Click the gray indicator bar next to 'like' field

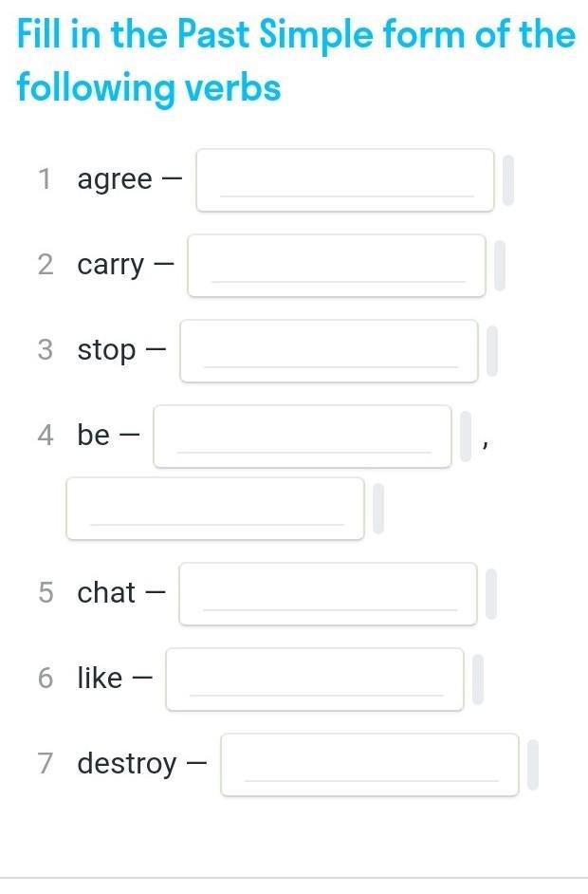tap(478, 680)
